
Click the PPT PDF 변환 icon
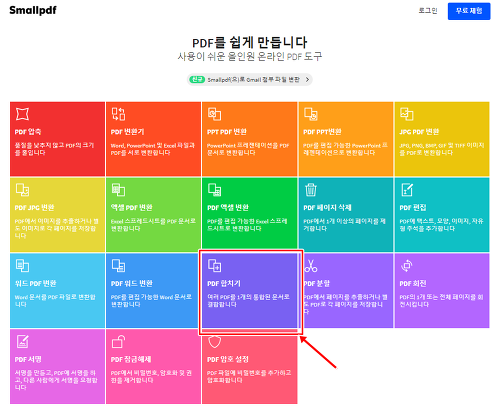tap(214, 114)
